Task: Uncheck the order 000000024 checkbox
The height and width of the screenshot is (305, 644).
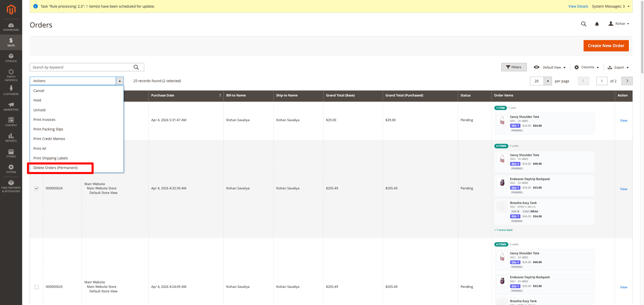Action: (36, 188)
